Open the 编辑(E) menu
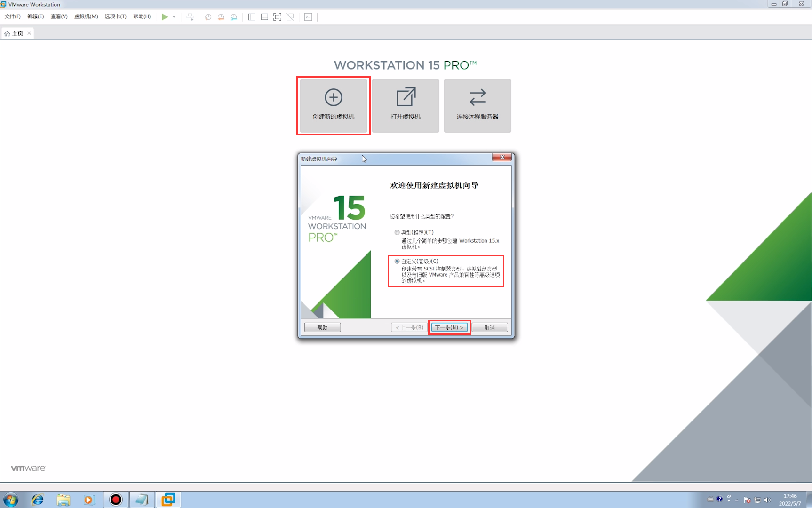The image size is (812, 508). point(36,16)
